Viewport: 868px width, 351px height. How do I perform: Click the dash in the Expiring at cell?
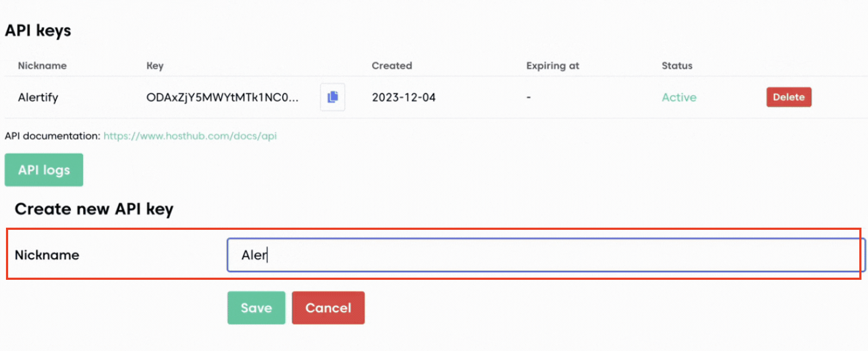coord(529,98)
